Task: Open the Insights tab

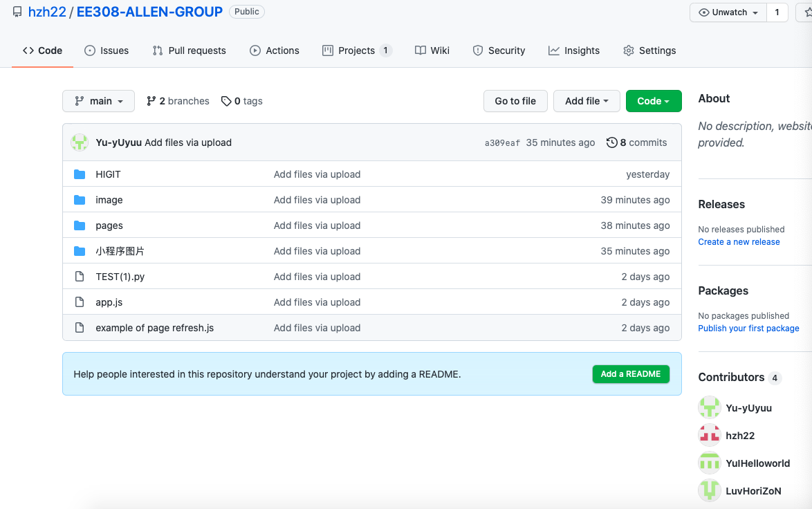Action: 574,50
